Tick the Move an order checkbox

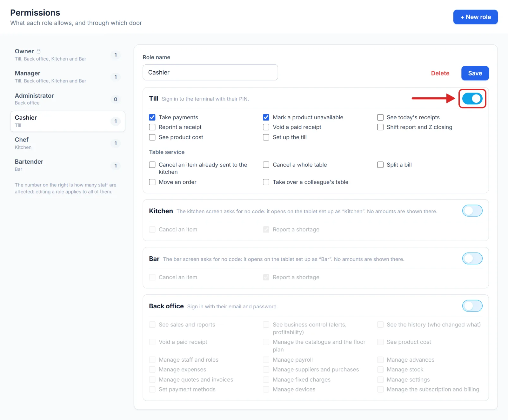[152, 182]
